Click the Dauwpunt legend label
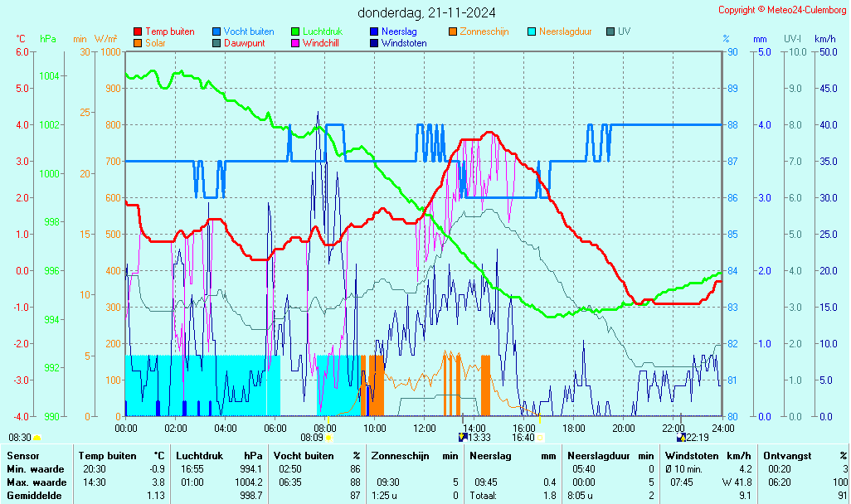 pos(244,43)
